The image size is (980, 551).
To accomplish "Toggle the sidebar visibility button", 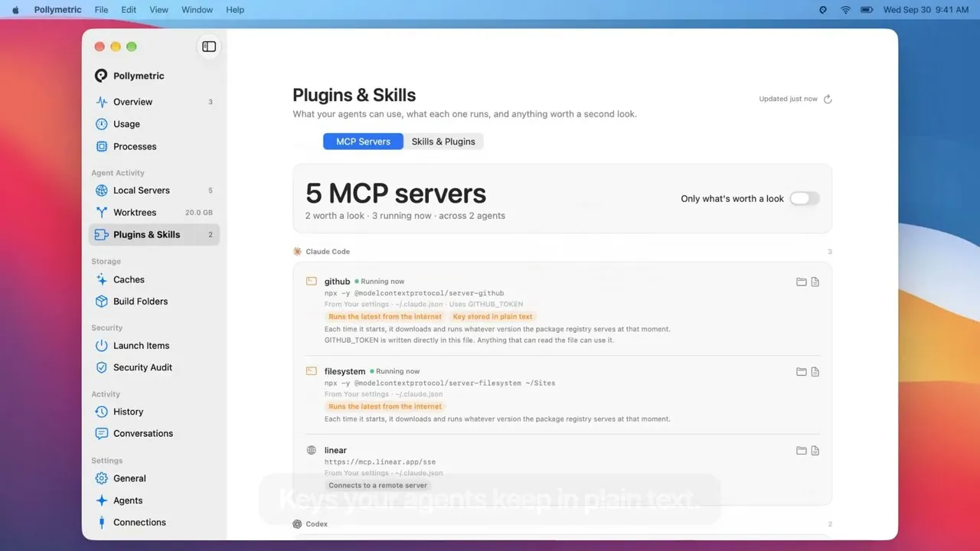I will coord(209,47).
